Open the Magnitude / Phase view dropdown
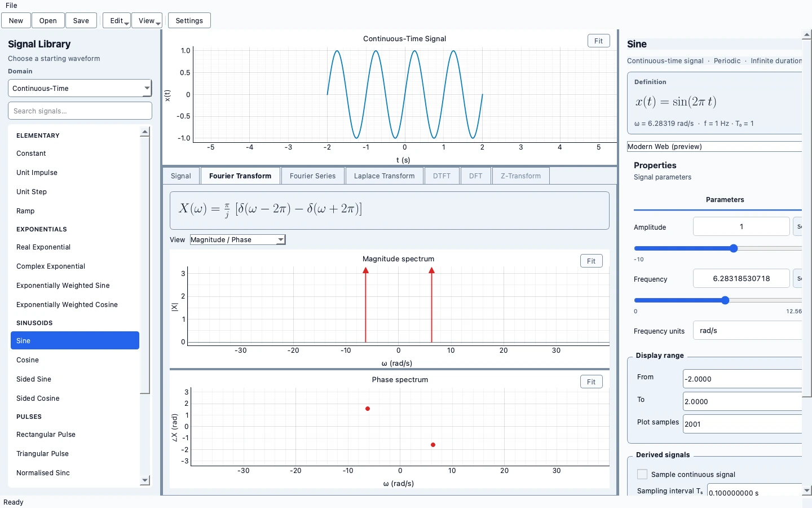Screen dimensions: 812x508 238,240
